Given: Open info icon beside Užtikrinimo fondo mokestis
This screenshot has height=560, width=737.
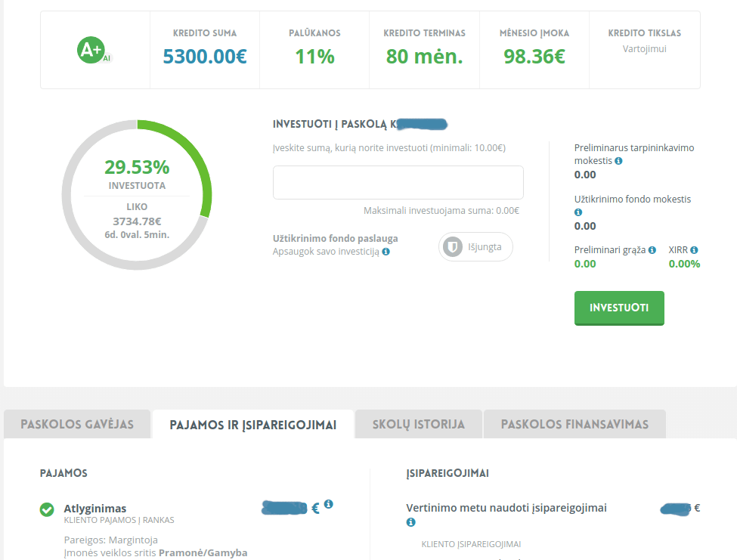Looking at the screenshot, I should (x=578, y=212).
